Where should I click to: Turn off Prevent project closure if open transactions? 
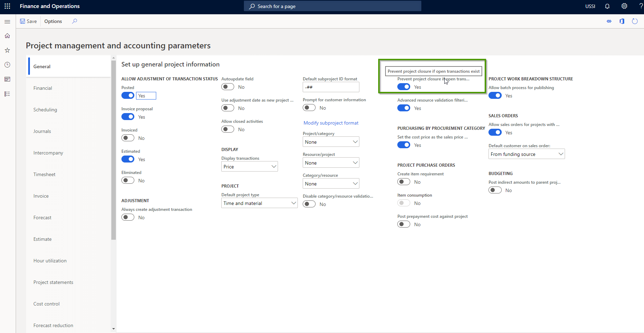404,87
